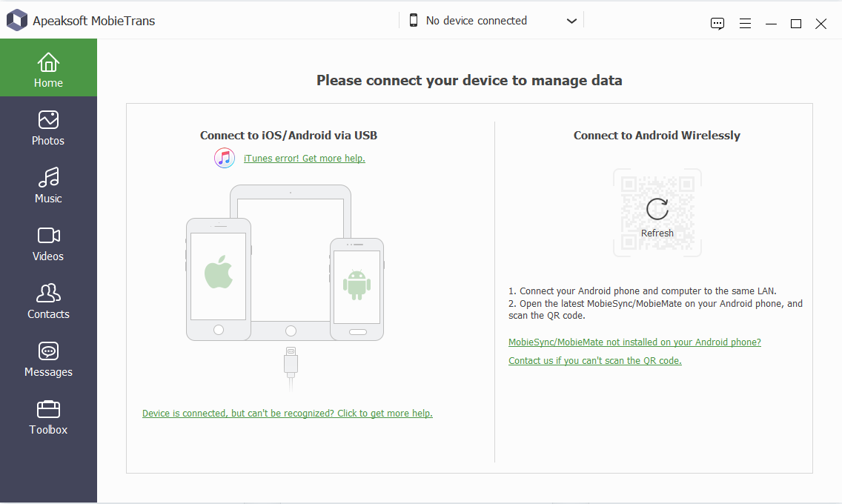This screenshot has width=842, height=504.
Task: Click the Apeaksoft MobieTrans logo
Action: click(16, 21)
